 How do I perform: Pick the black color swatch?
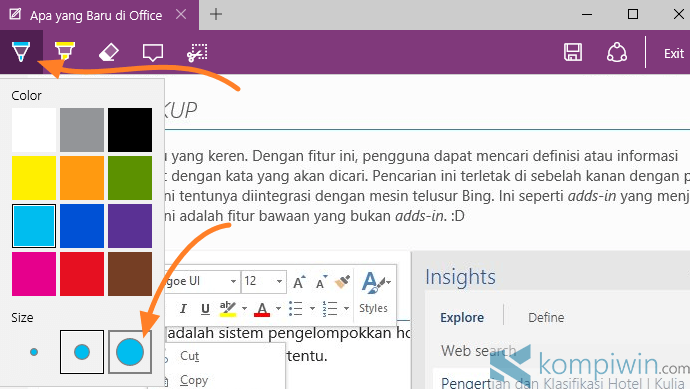click(130, 130)
